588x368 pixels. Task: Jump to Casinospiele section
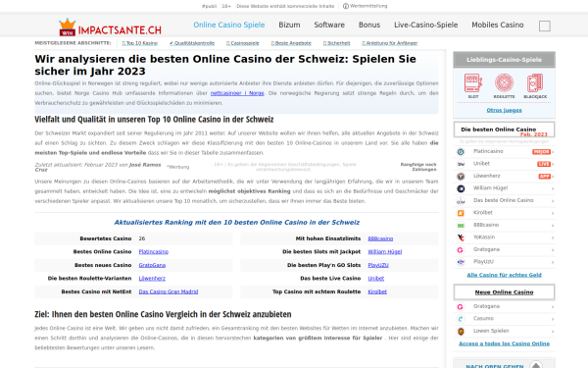[x=243, y=43]
